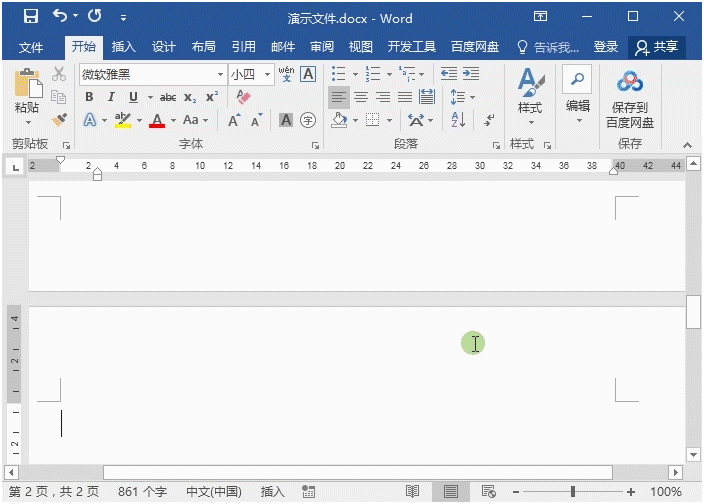704x504 pixels.
Task: Switch to Print Layout view
Action: [451, 491]
